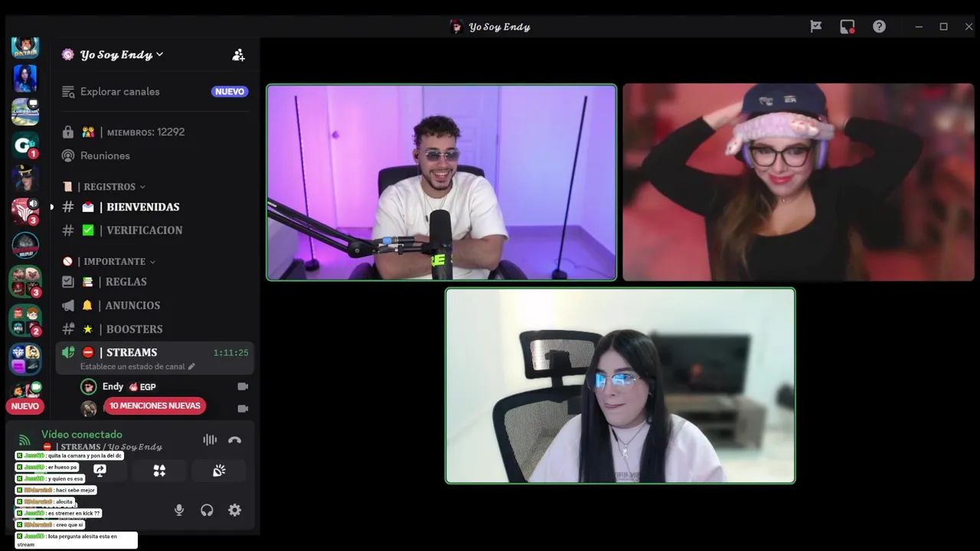This screenshot has height=551, width=980.
Task: Click the chat message 'lota pergunta alesita esta en stream'
Action: click(x=76, y=540)
